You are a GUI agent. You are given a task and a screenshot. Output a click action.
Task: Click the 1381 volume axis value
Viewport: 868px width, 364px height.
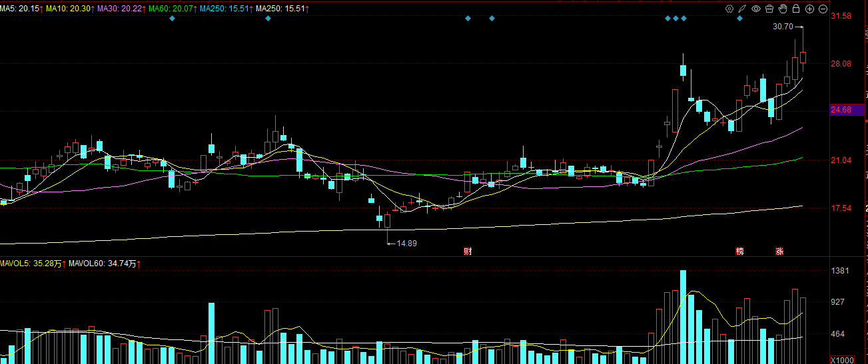(x=840, y=271)
